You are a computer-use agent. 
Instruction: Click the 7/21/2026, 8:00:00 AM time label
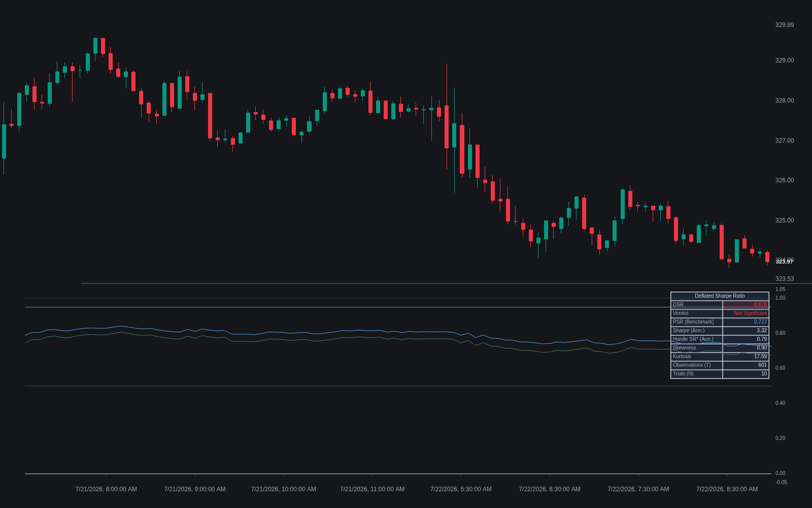[106, 489]
